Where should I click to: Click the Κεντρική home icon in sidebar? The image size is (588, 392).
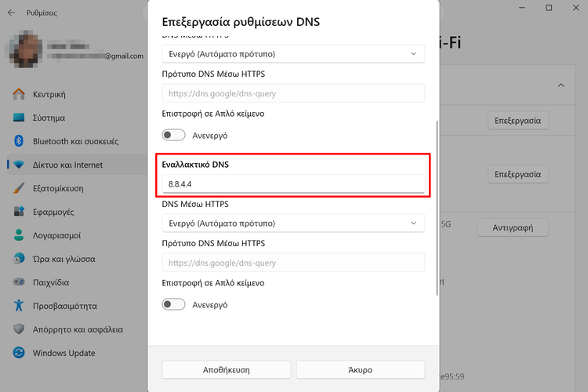pyautogui.click(x=20, y=94)
